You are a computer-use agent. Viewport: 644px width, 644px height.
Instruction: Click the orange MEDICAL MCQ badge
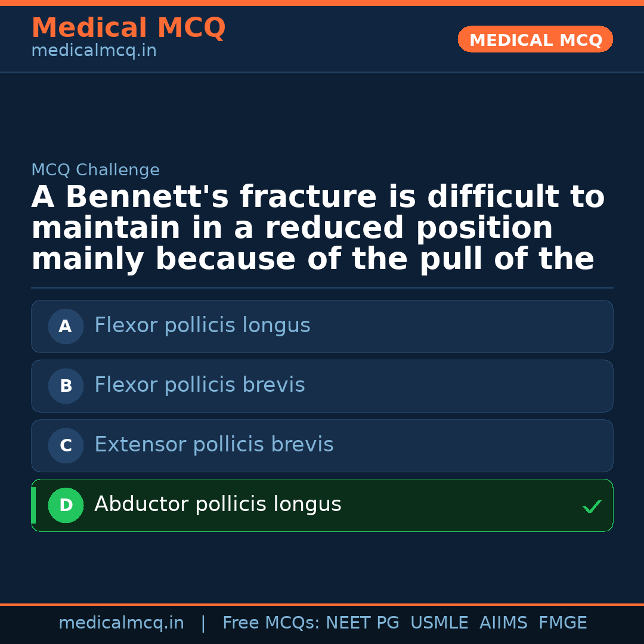(x=535, y=39)
